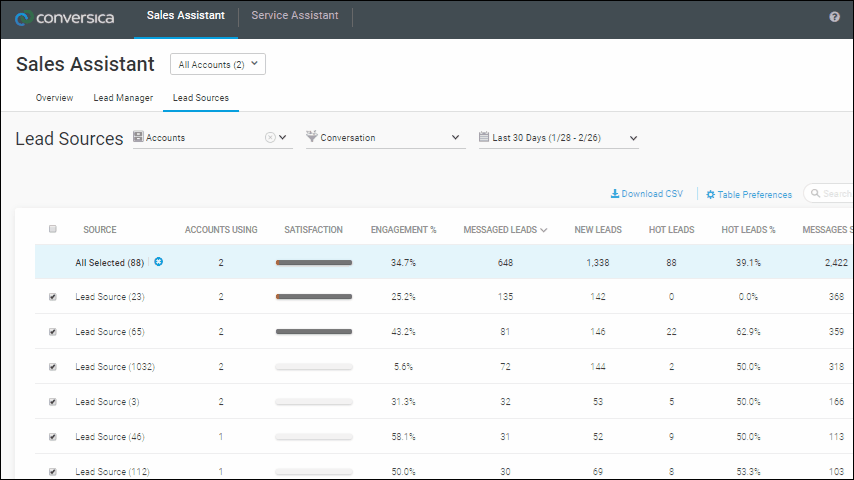
Task: Uncheck the Lead Source (46) checkbox
Action: (x=53, y=436)
